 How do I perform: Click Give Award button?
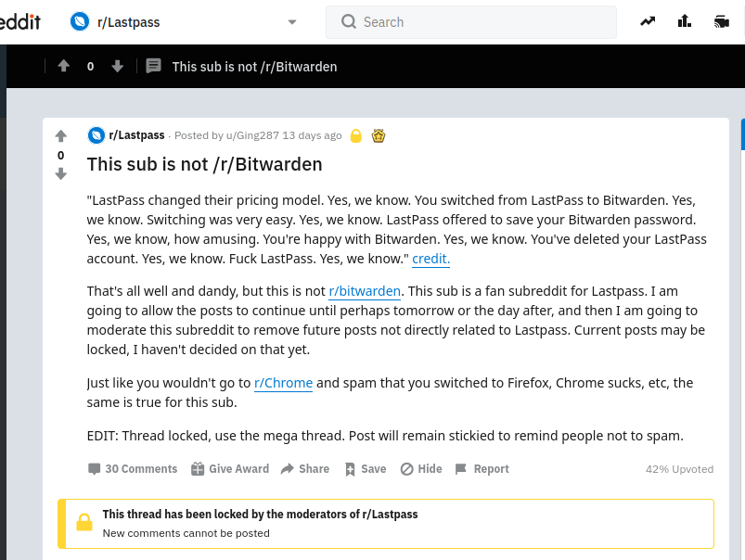(x=230, y=469)
